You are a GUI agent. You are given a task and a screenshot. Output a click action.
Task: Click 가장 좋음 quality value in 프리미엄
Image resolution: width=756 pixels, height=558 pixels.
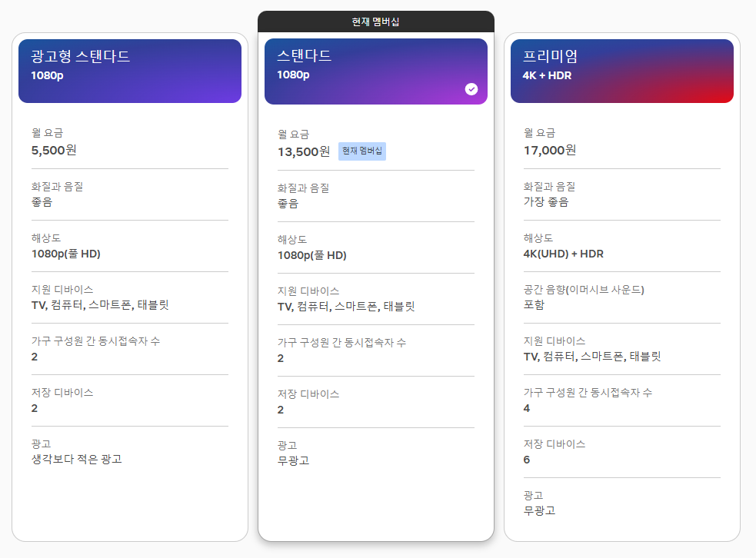click(x=546, y=202)
